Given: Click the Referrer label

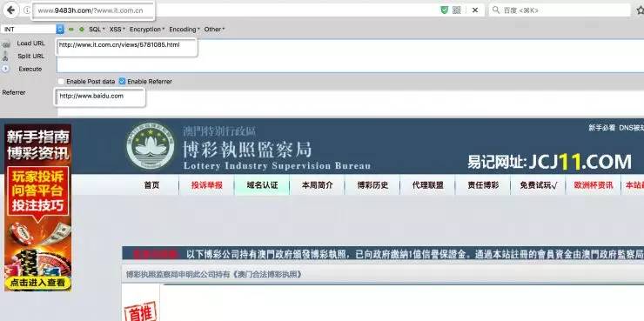Looking at the screenshot, I should 14,93.
